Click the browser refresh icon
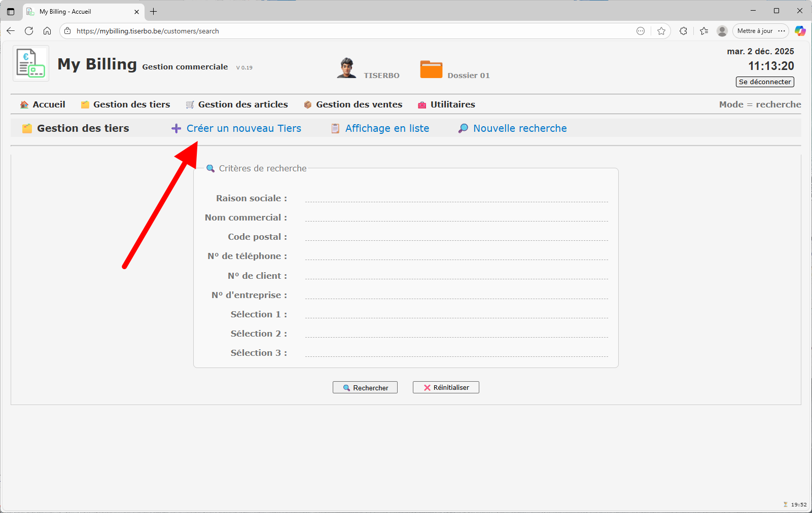 click(29, 31)
